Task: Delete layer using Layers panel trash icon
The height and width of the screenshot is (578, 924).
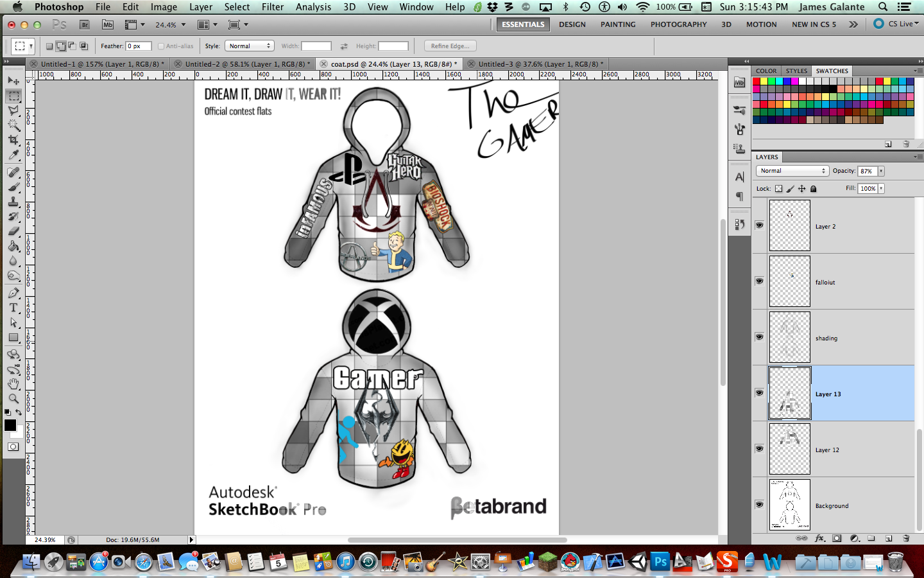Action: pos(906,538)
